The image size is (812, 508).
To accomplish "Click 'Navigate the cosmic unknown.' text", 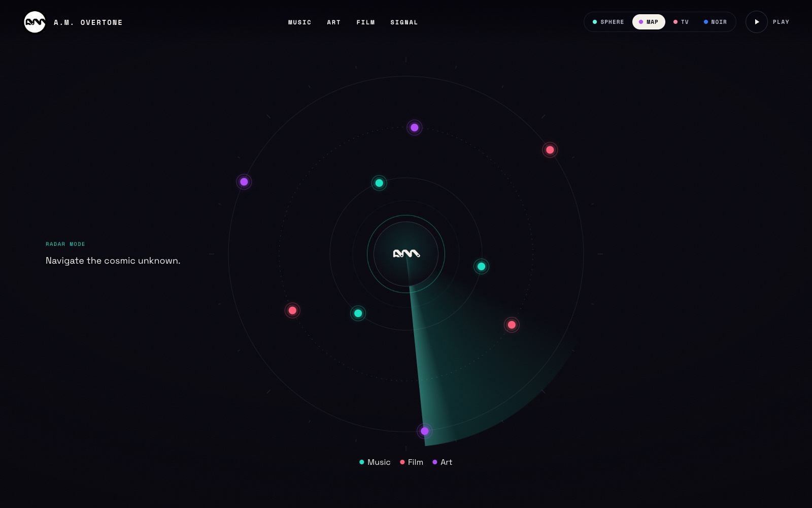I will pyautogui.click(x=113, y=261).
